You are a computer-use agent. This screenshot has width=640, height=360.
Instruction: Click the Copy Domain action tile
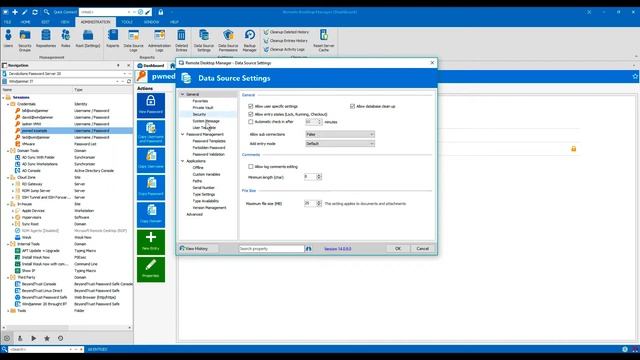click(x=151, y=215)
